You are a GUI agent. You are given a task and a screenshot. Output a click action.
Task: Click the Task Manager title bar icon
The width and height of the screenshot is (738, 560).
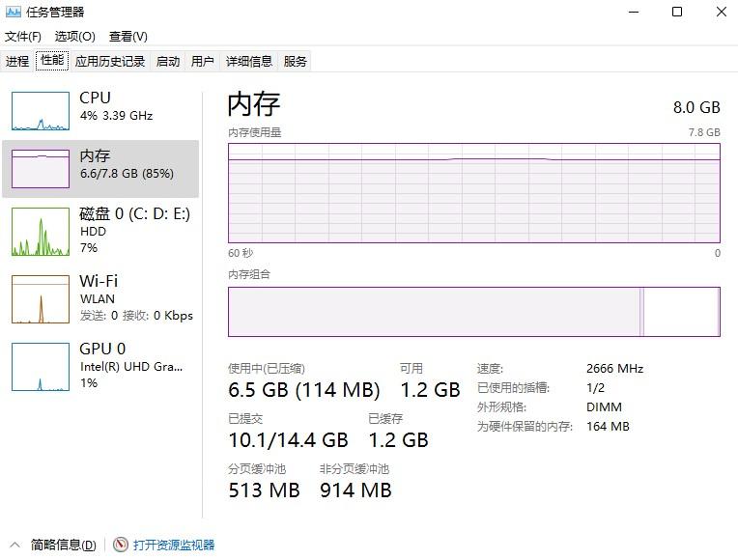coord(14,12)
